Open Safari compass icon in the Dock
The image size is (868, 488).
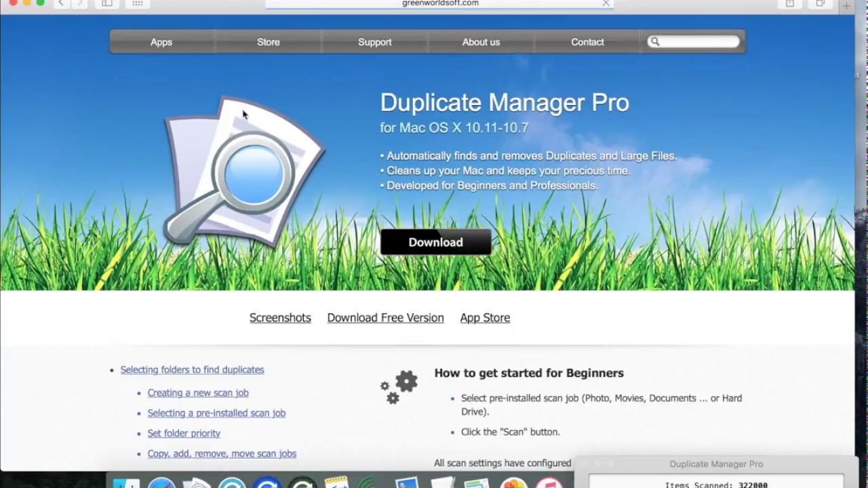tap(162, 483)
